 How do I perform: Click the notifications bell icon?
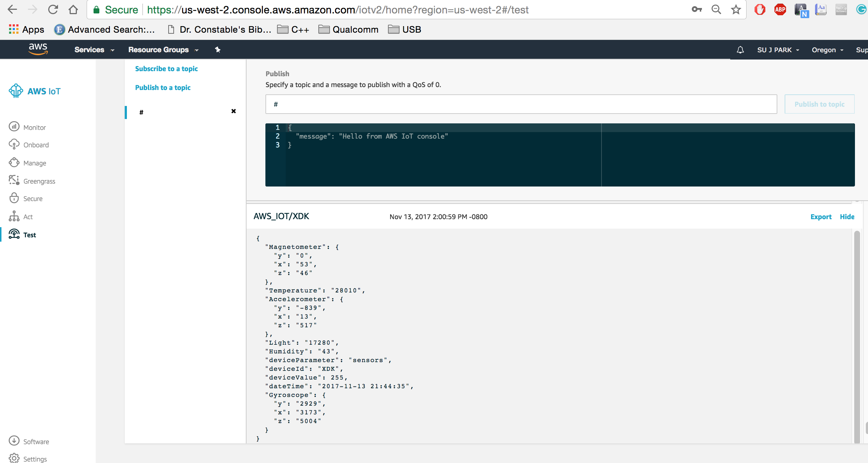(740, 50)
